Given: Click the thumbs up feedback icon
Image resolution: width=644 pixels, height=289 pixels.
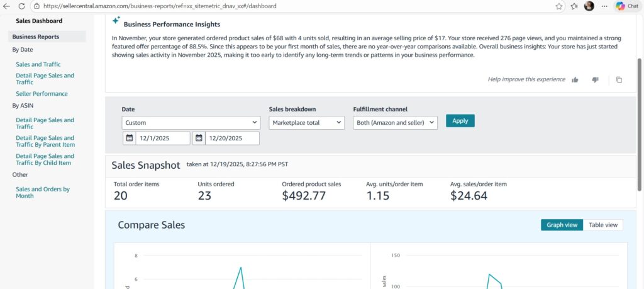Looking at the screenshot, I should pyautogui.click(x=575, y=79).
